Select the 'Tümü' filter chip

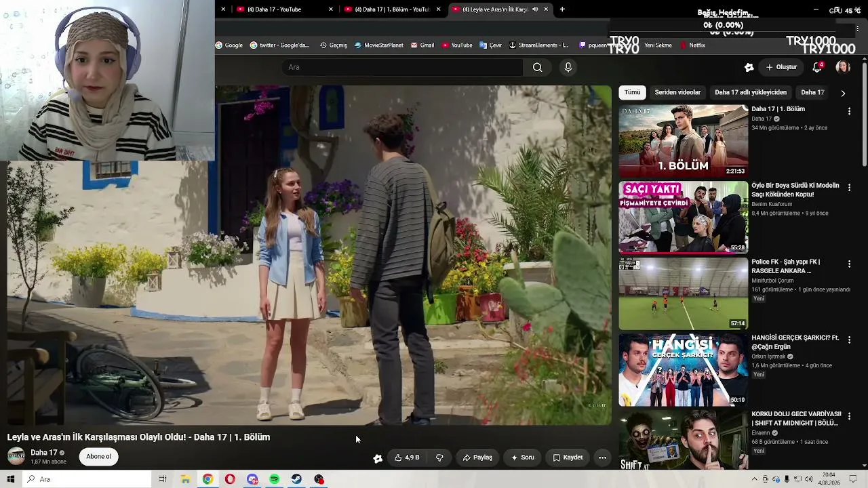point(632,92)
